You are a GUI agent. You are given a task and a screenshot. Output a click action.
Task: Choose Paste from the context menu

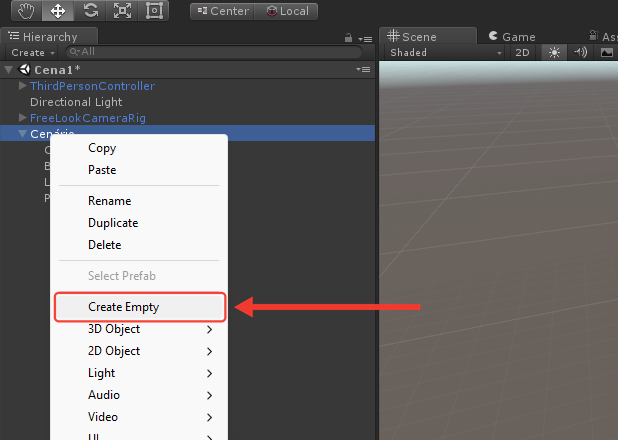tap(139, 170)
